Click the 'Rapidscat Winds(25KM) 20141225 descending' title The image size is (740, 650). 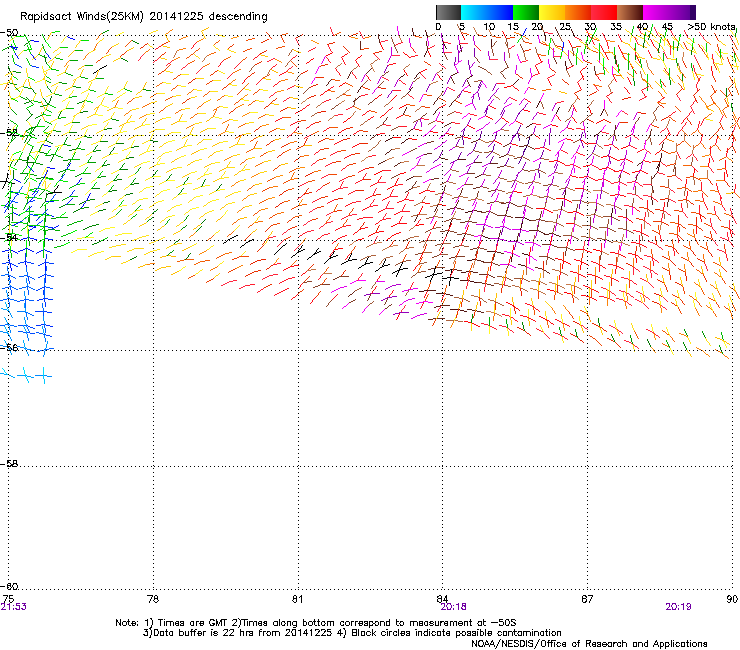click(x=143, y=17)
